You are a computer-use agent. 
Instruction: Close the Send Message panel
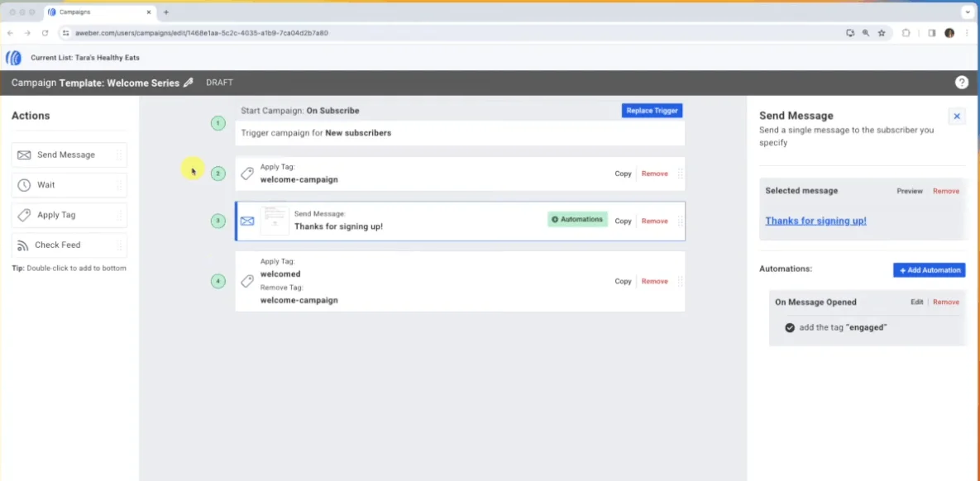[956, 117]
